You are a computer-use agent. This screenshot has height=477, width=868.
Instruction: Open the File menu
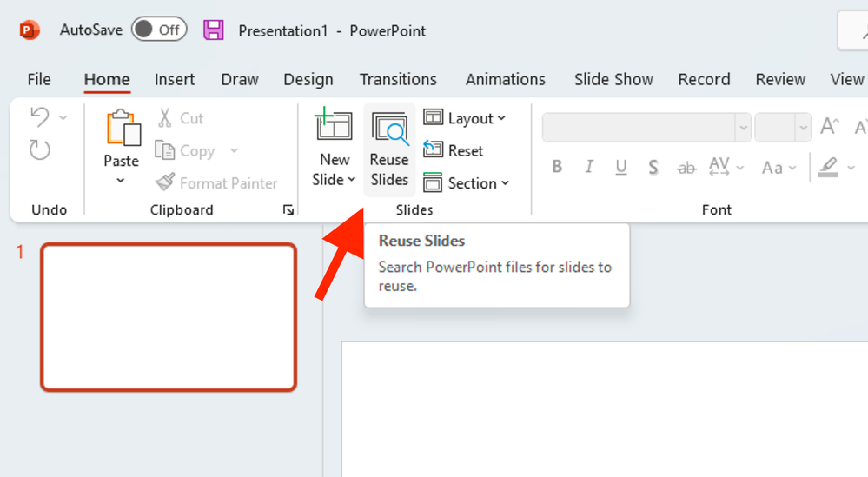tap(39, 79)
